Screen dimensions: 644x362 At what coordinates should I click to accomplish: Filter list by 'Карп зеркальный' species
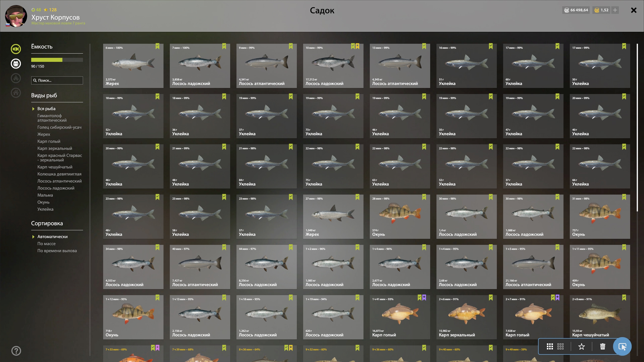[x=55, y=148]
